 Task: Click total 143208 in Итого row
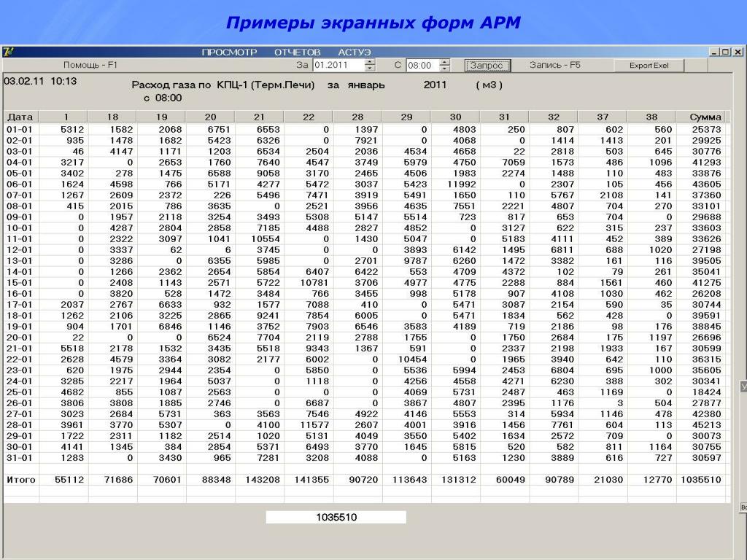coord(262,480)
